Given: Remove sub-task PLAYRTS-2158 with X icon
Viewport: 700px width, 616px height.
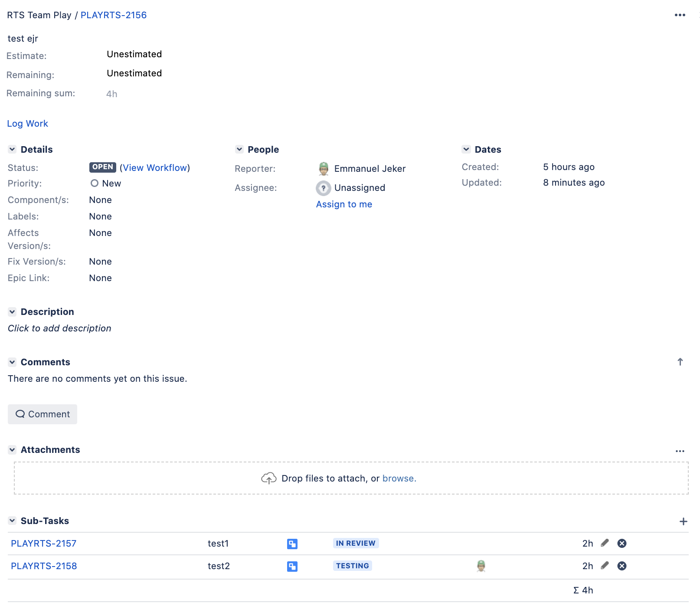Looking at the screenshot, I should pyautogui.click(x=621, y=566).
